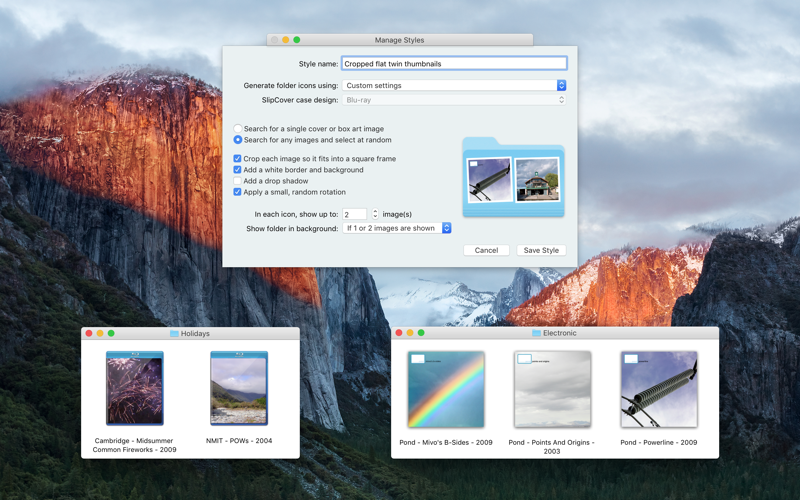
Task: Open the Cambridge Midsummer Common Fireworks folder icon
Action: click(x=135, y=388)
